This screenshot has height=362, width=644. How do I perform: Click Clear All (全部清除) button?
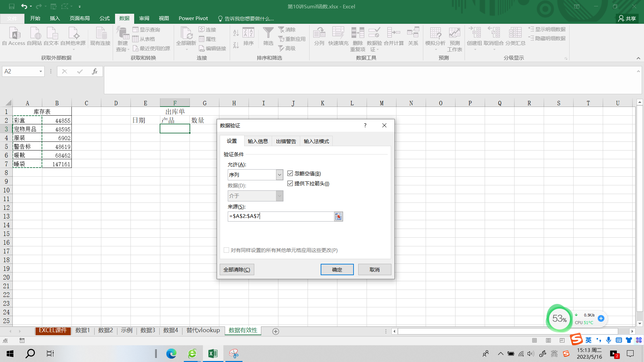[x=237, y=269]
